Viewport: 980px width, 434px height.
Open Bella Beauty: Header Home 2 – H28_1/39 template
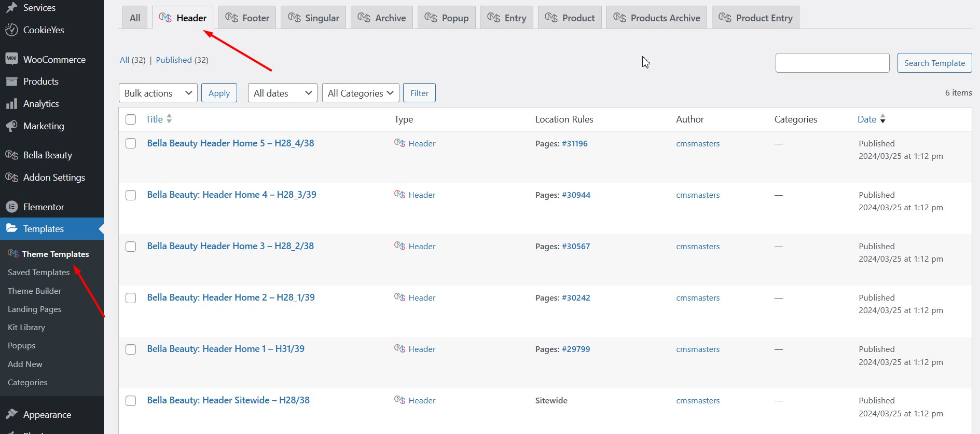(231, 297)
